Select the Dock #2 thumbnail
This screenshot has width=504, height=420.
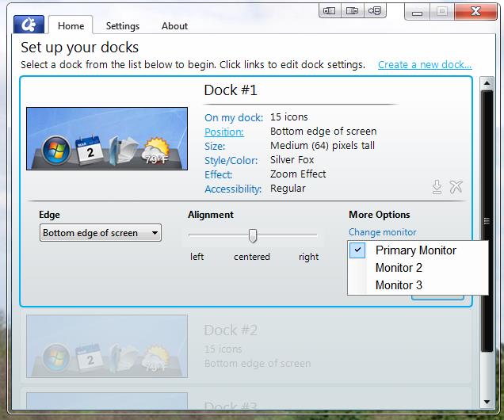pos(107,346)
